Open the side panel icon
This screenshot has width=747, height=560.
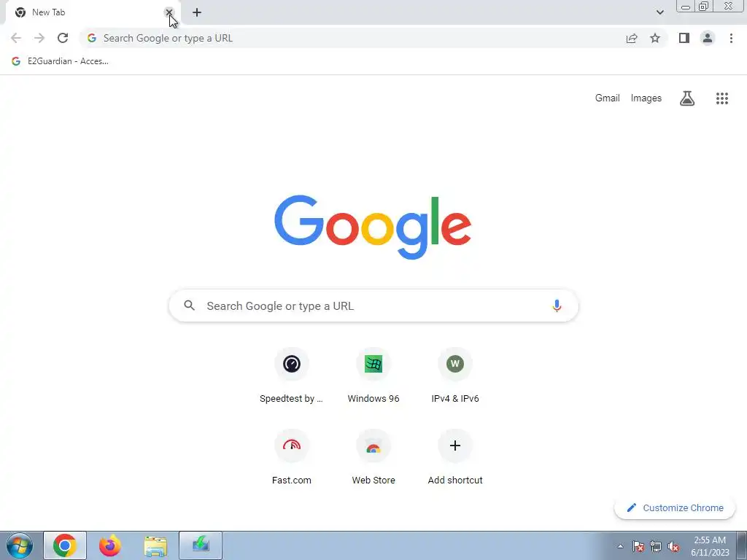(684, 38)
